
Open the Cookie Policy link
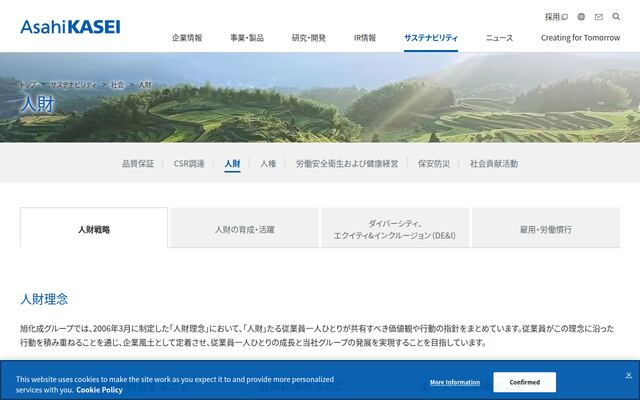click(99, 390)
